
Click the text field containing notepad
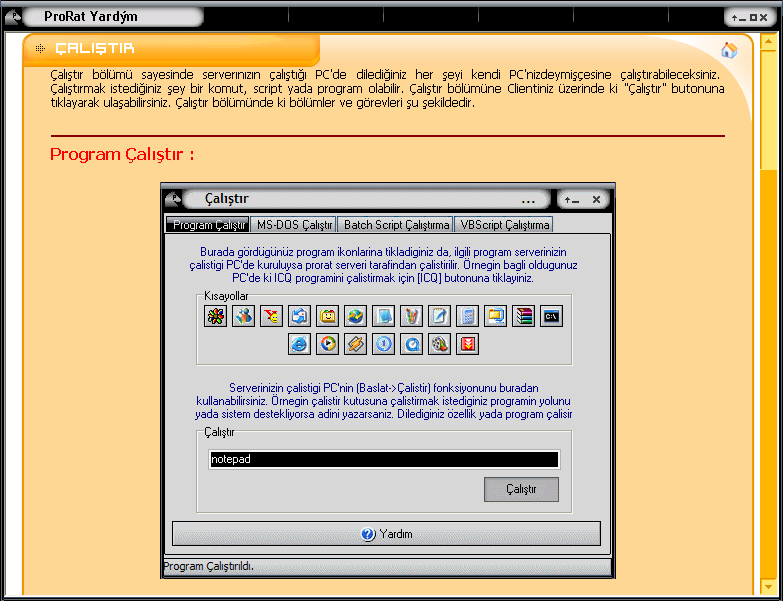click(x=384, y=460)
